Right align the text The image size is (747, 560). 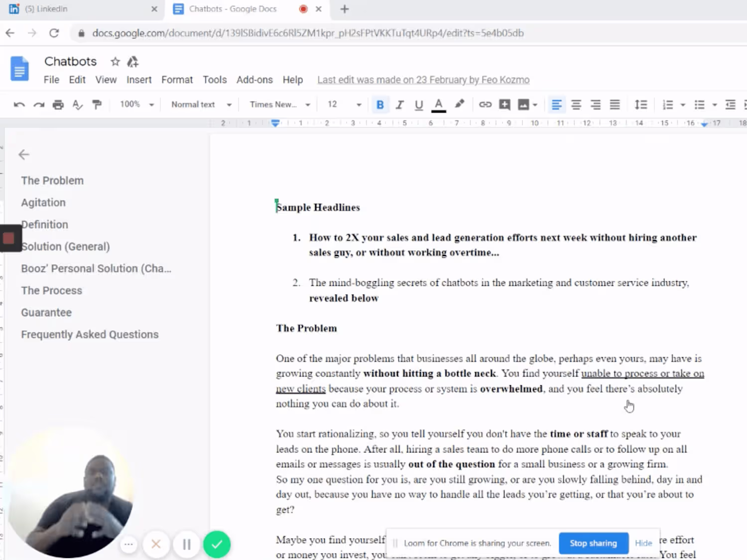coord(596,105)
